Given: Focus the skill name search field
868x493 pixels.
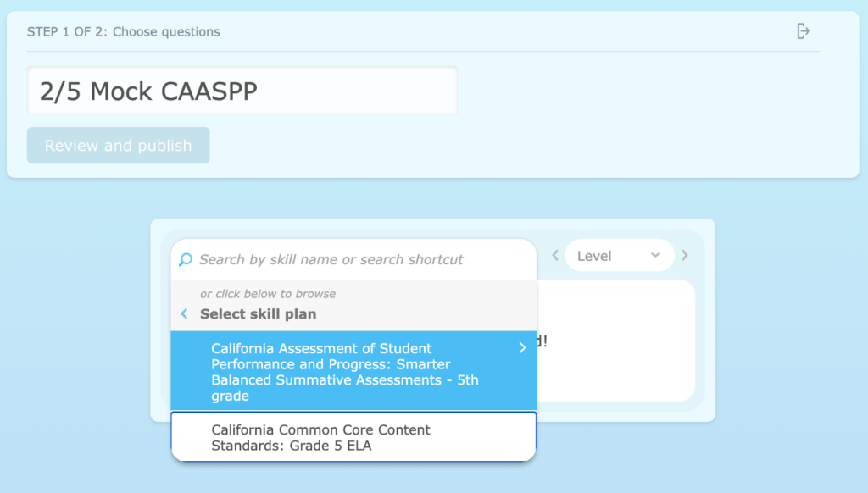Looking at the screenshot, I should click(x=354, y=259).
